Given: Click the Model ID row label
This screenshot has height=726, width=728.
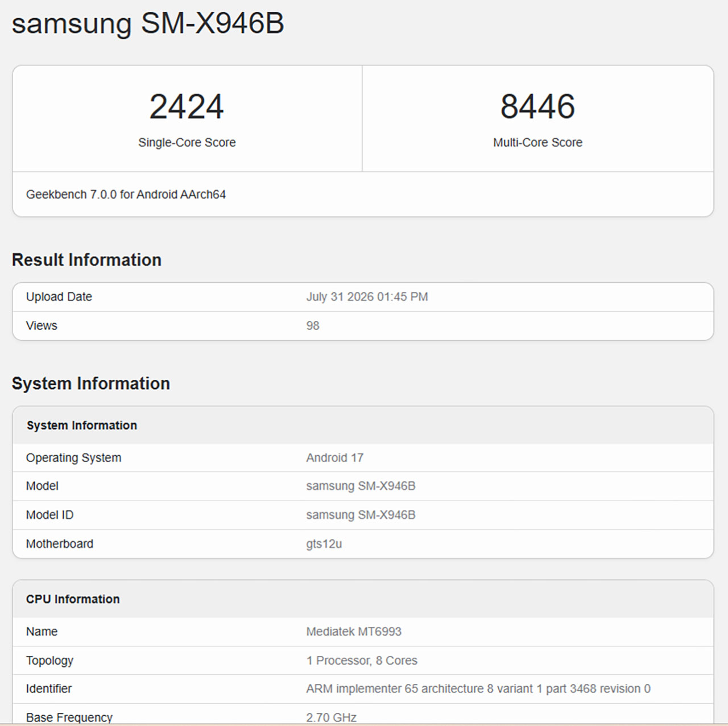Looking at the screenshot, I should click(x=49, y=515).
